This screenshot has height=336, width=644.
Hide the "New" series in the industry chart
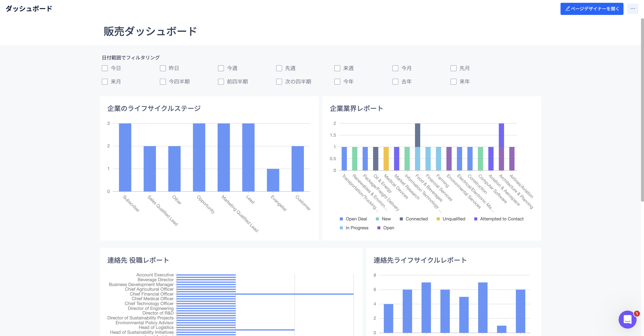pos(384,219)
